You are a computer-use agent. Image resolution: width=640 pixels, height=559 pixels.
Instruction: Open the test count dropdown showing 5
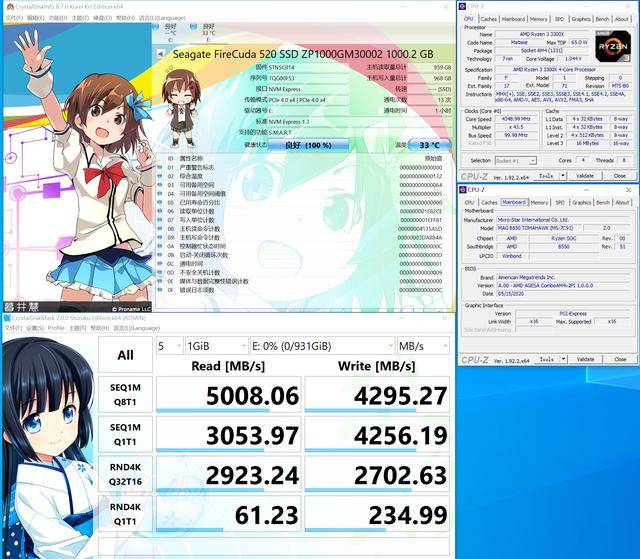point(170,346)
